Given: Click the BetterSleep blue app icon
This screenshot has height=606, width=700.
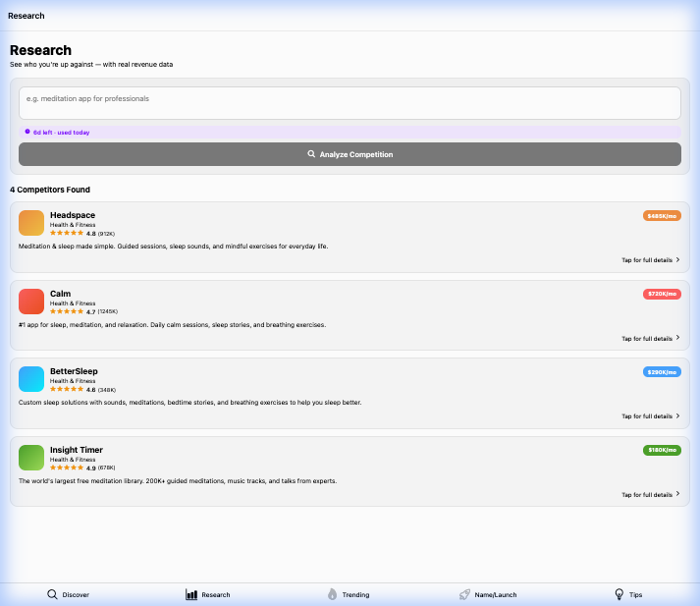Looking at the screenshot, I should pos(31,379).
